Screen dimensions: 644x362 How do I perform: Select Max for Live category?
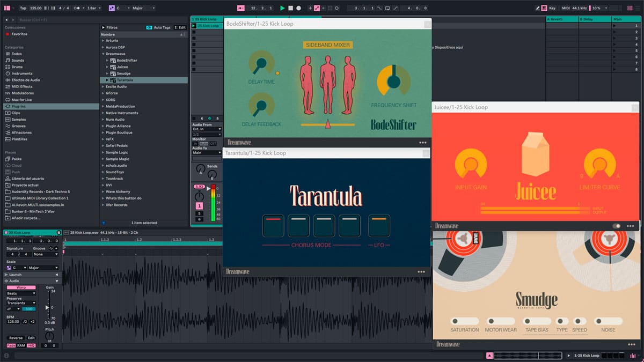tap(22, 100)
